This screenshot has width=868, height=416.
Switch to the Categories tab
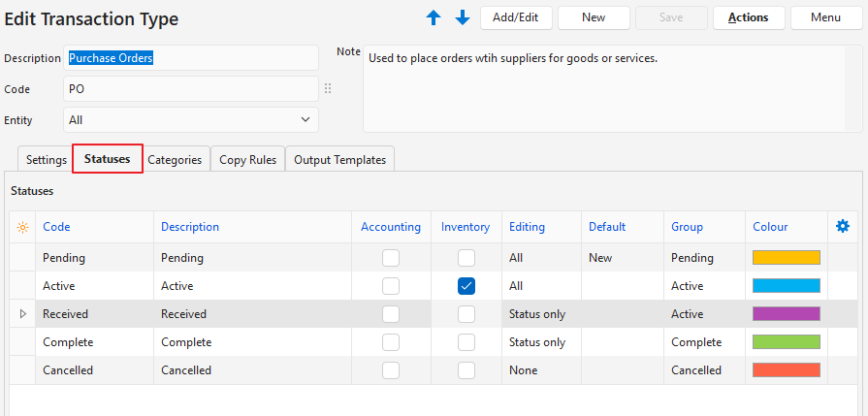(175, 159)
